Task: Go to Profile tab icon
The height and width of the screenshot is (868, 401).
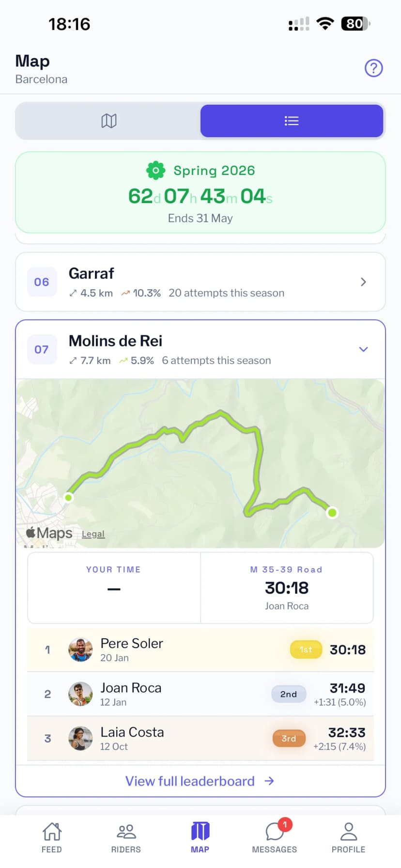Action: 348,837
